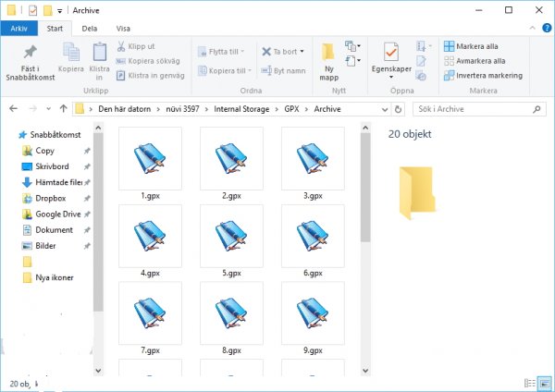Image resolution: width=555 pixels, height=392 pixels.
Task: Click the Klistra in paste icon
Action: [100, 53]
